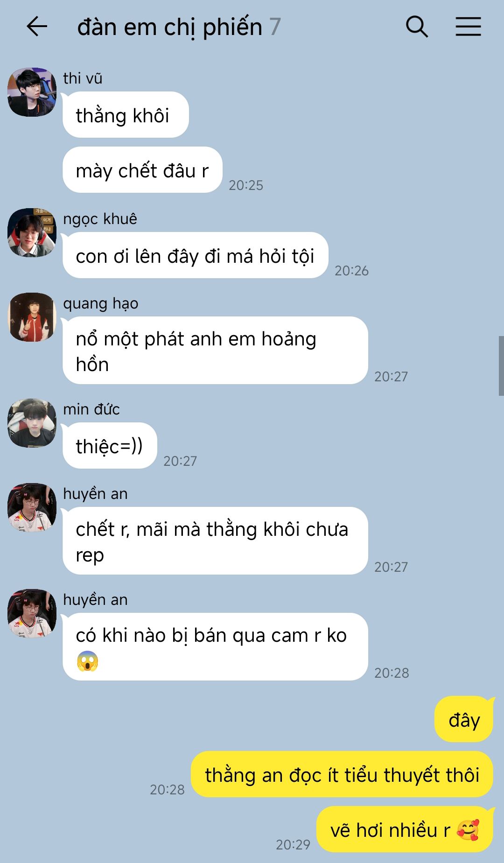Tap the chat title 'đàn em chị phiến'
This screenshot has width=504, height=863.
point(169,27)
